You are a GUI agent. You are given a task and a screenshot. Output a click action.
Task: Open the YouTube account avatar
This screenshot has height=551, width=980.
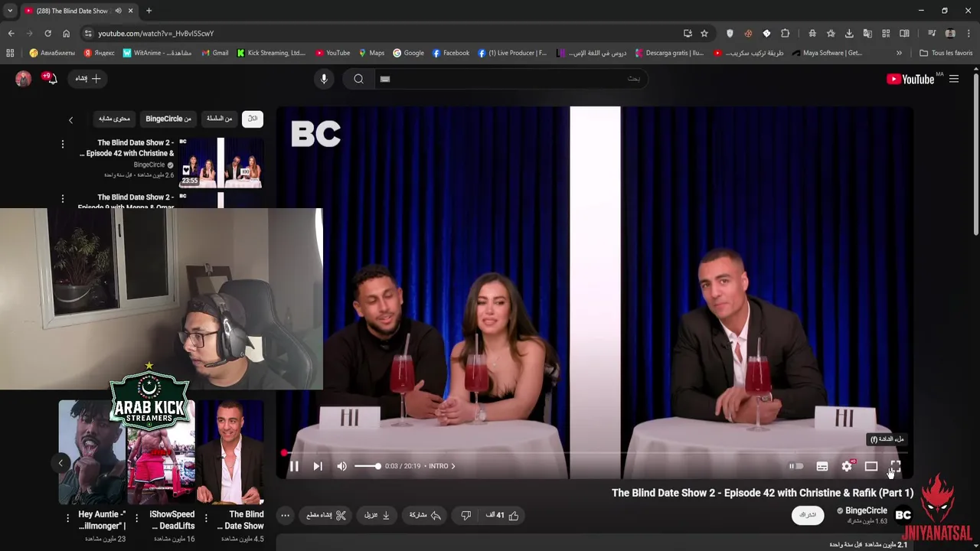pos(24,79)
